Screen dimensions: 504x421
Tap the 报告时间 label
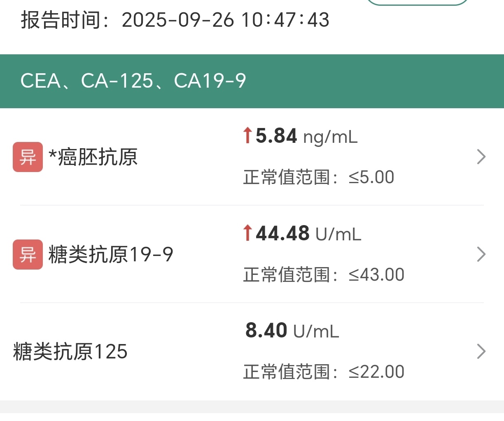pyautogui.click(x=61, y=20)
